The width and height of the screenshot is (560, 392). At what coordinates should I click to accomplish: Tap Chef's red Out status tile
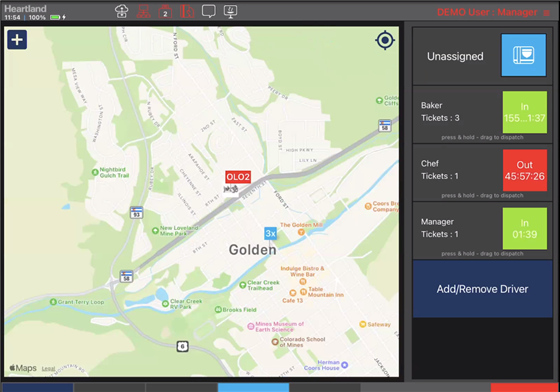525,170
